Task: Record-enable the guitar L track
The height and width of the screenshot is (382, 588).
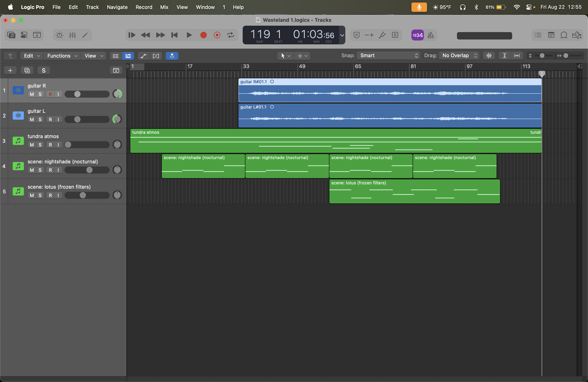Action: pyautogui.click(x=50, y=120)
